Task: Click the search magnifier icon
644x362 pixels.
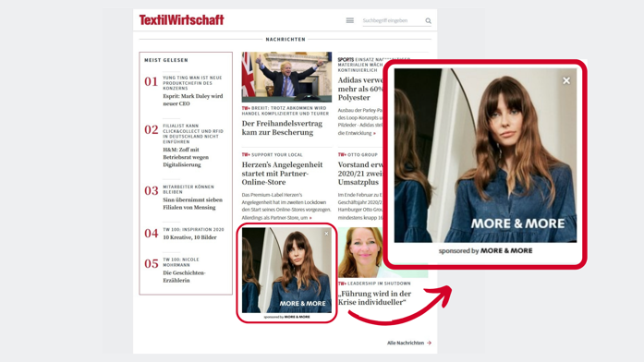Action: [428, 21]
